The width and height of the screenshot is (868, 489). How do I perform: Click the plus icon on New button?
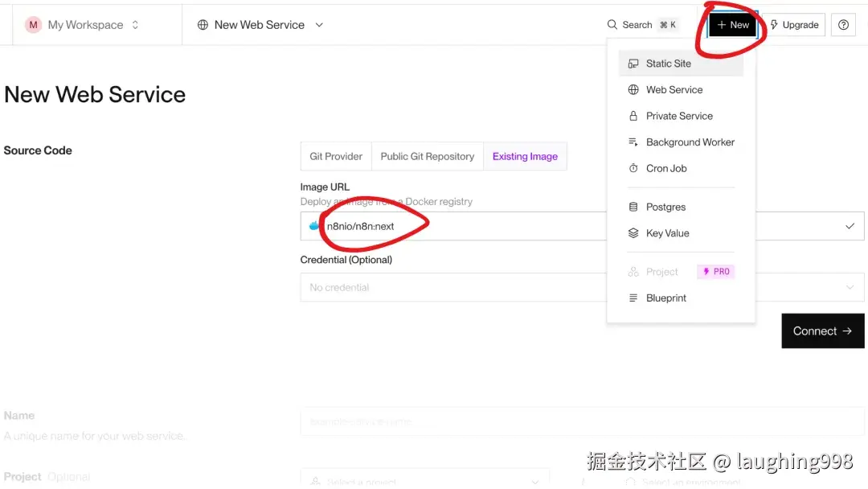721,25
